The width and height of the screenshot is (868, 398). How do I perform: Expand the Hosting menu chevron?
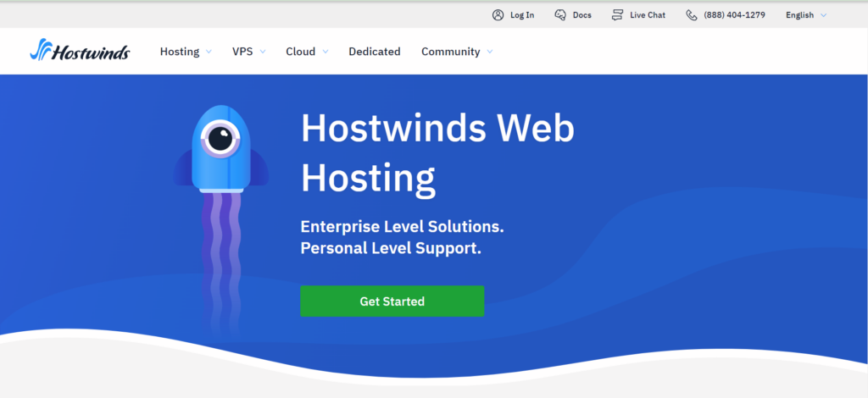point(209,52)
